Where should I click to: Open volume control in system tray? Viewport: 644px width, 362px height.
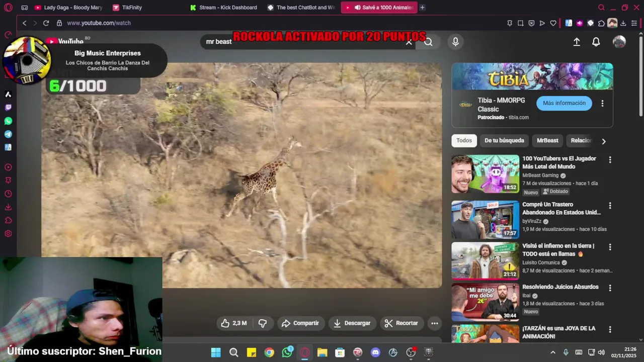coord(601,352)
